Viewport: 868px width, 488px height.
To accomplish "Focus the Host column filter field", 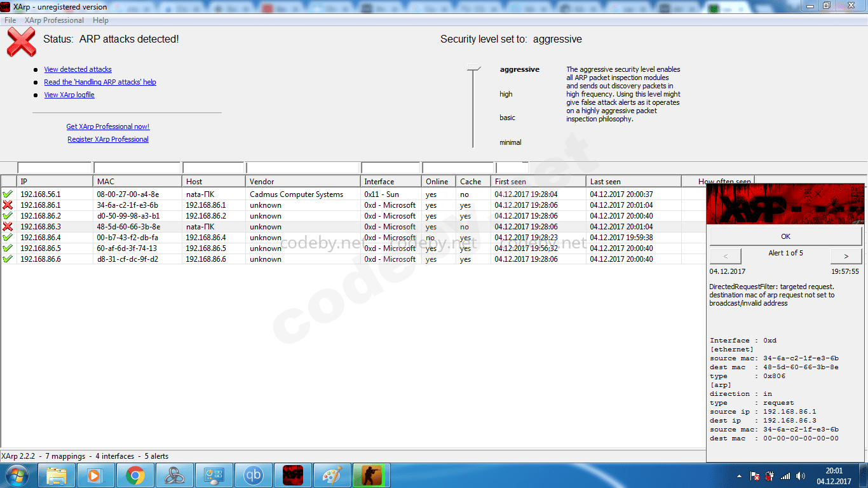I will [214, 168].
